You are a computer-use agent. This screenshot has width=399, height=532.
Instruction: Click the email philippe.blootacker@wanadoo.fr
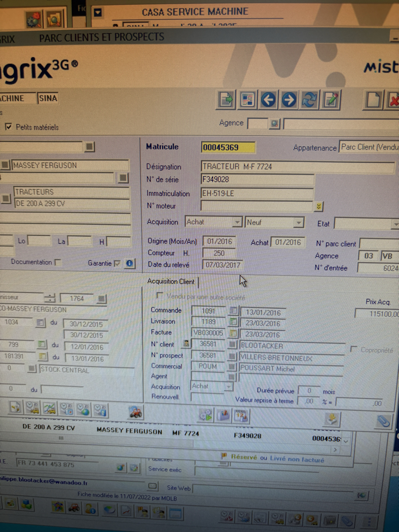pyautogui.click(x=44, y=481)
